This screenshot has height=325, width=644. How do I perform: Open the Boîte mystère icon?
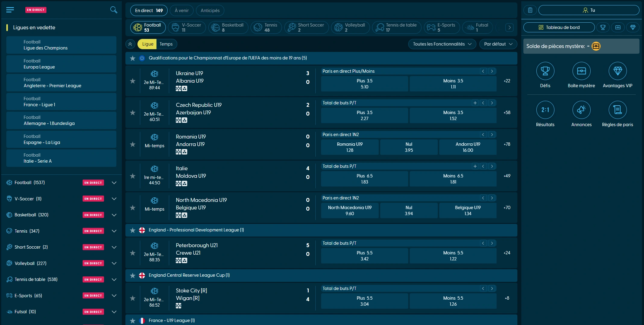point(581,71)
